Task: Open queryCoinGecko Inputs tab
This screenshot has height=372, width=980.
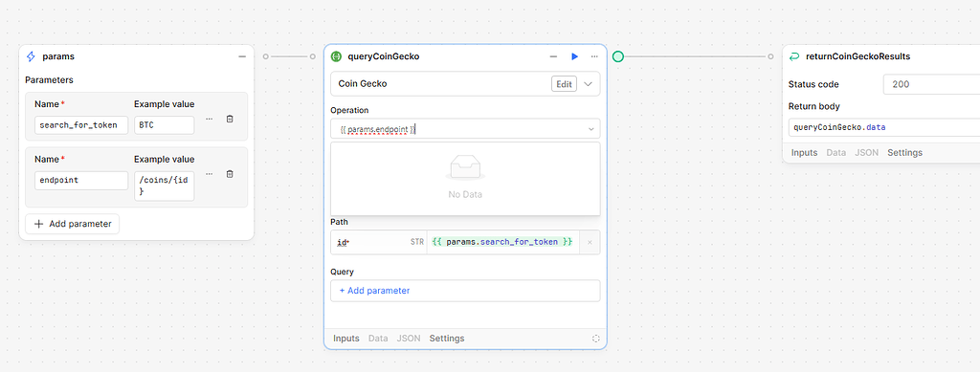Action: pos(346,339)
